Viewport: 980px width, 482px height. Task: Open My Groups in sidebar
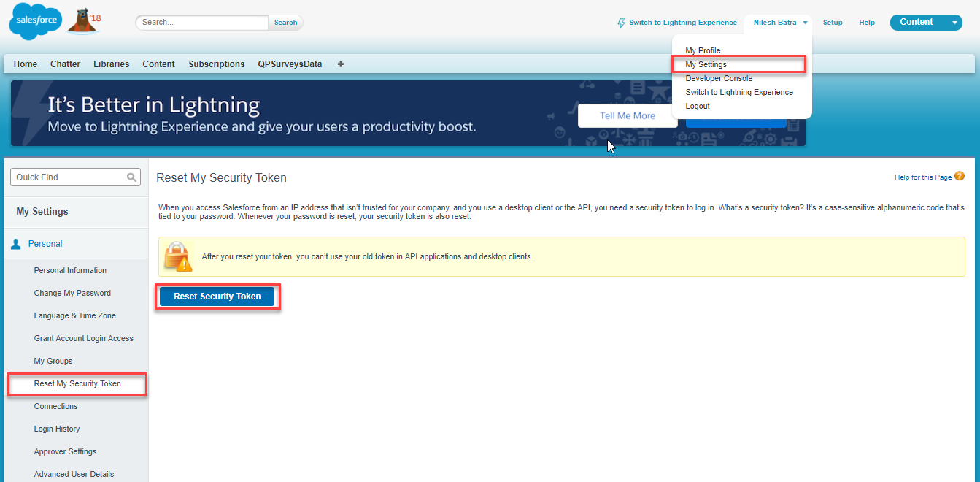pos(53,361)
